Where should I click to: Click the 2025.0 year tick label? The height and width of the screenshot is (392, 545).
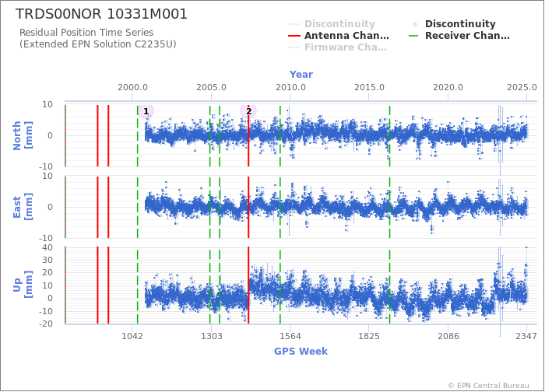click(522, 87)
